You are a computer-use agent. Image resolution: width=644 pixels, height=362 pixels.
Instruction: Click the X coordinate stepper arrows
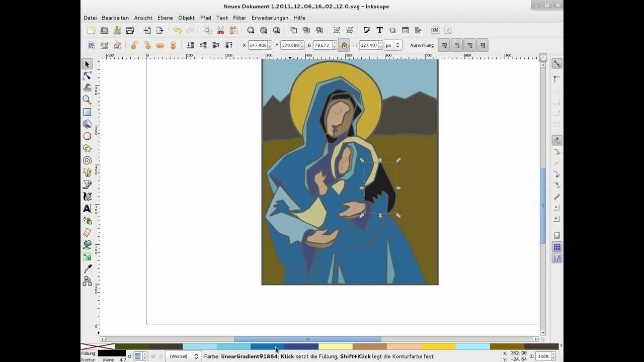point(271,45)
